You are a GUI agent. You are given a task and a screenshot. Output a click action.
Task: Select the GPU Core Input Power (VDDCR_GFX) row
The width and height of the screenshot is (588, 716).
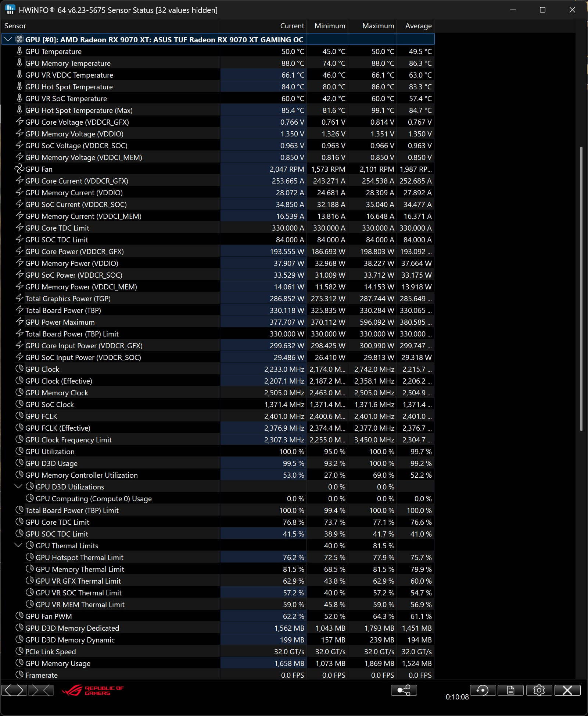(217, 345)
